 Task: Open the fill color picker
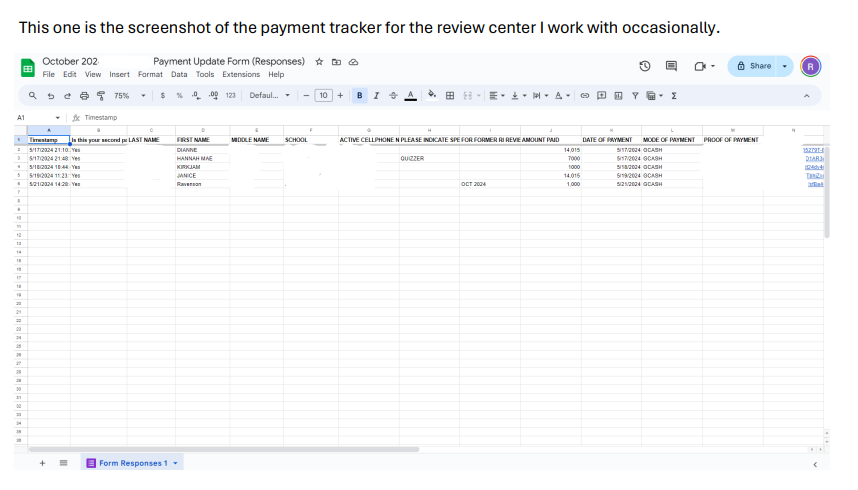pos(432,95)
